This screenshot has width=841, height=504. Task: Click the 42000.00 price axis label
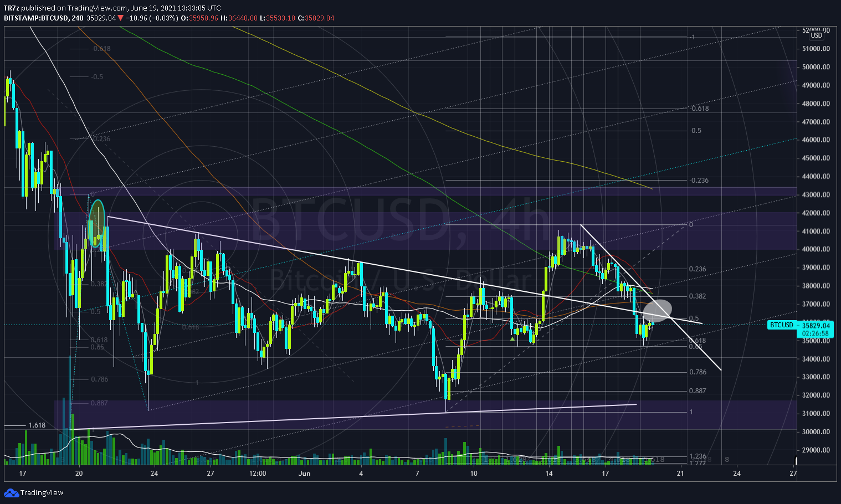point(816,213)
